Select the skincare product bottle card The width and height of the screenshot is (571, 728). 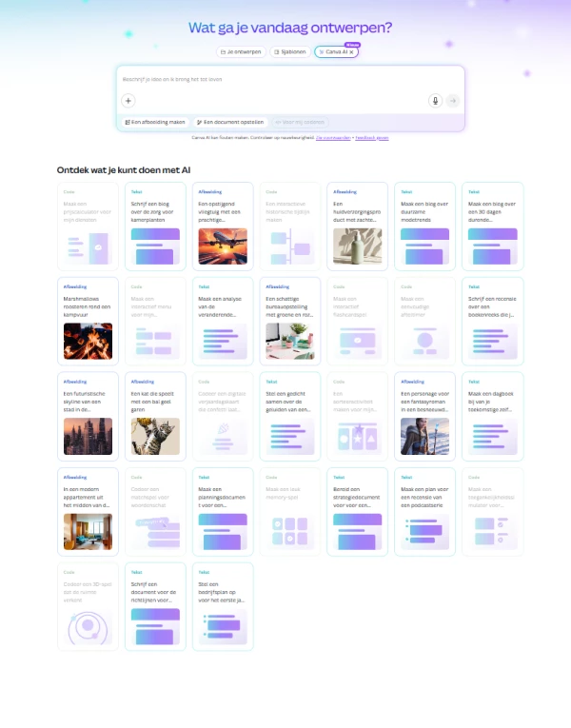click(x=358, y=226)
